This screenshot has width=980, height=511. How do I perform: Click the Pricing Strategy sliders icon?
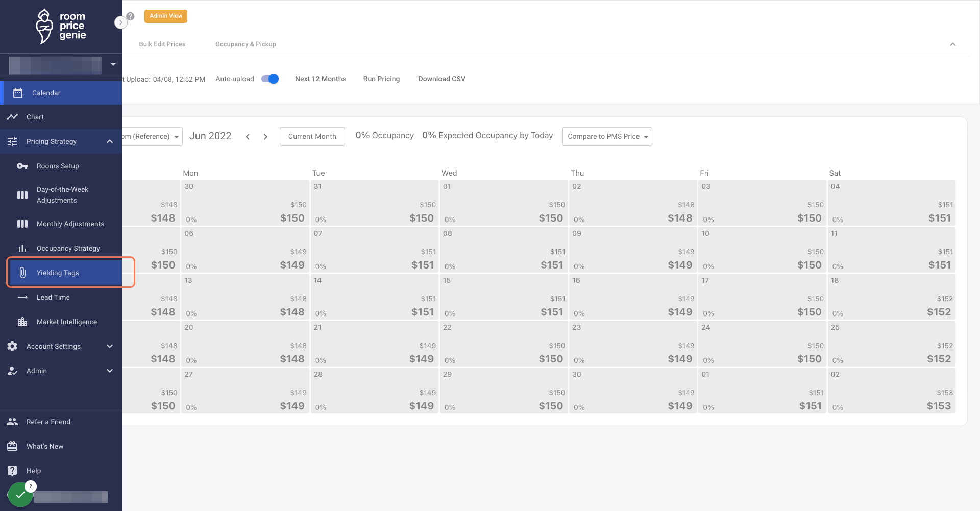[12, 141]
